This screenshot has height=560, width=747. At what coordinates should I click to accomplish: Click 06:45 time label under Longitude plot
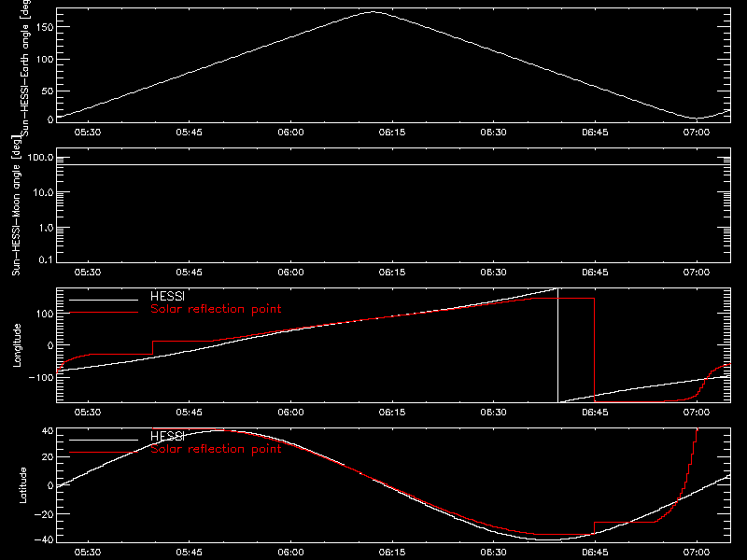click(x=595, y=413)
